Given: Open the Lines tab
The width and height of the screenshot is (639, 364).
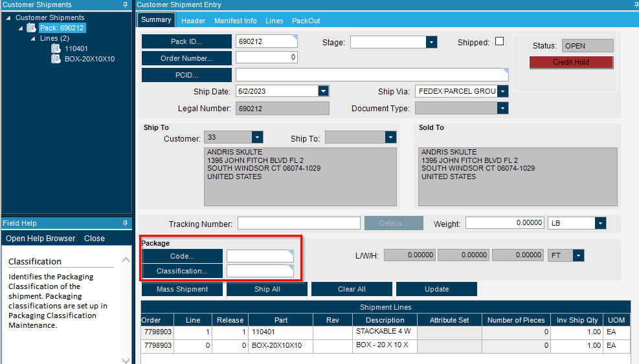Looking at the screenshot, I should (x=275, y=21).
